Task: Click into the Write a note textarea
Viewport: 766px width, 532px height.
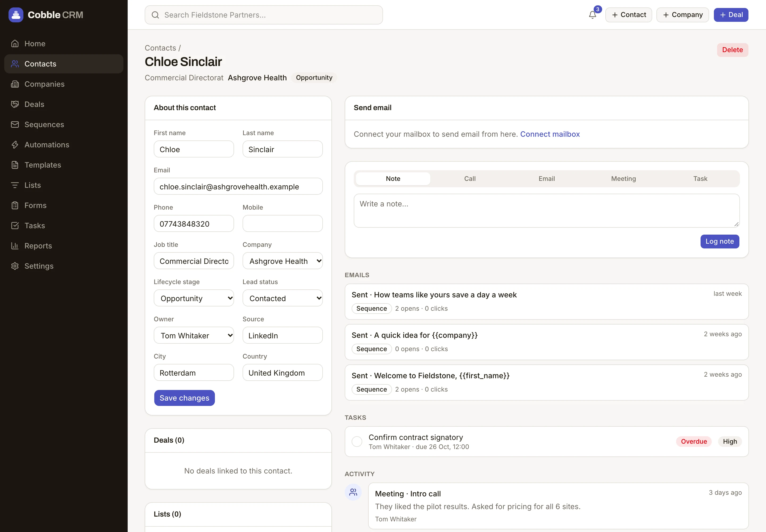Action: tap(547, 211)
